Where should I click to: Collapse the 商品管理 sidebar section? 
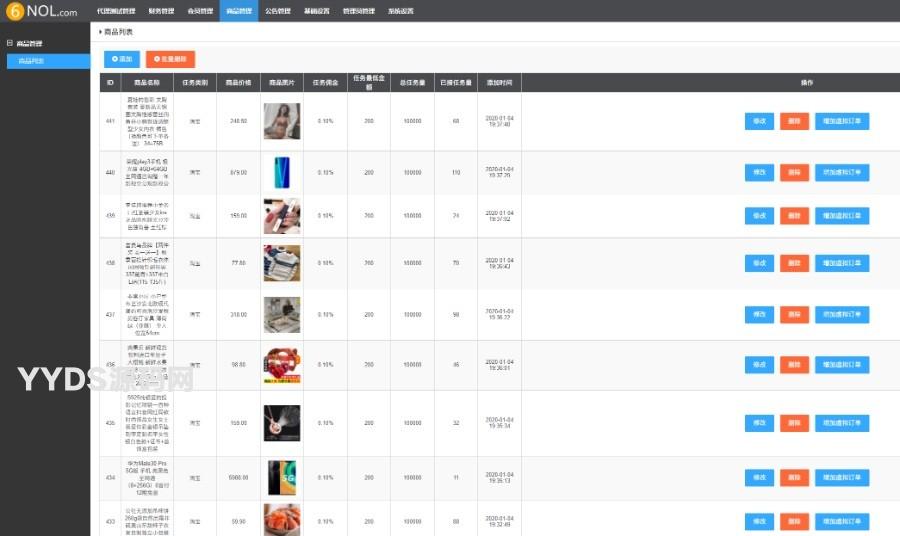pos(10,44)
